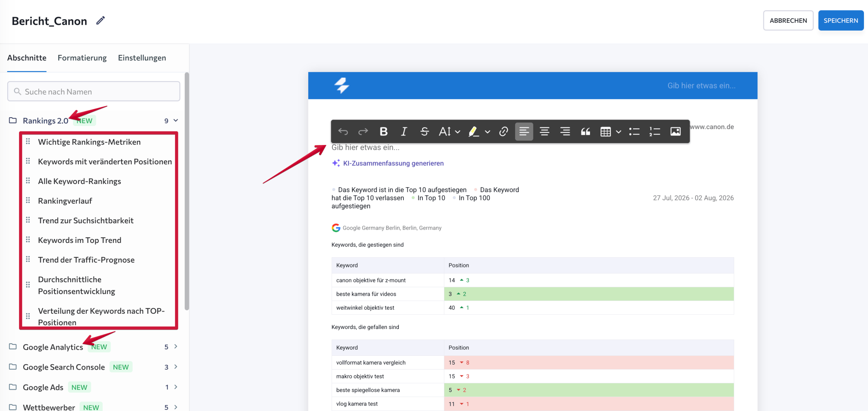Expand the Google Analytics section

click(x=176, y=346)
